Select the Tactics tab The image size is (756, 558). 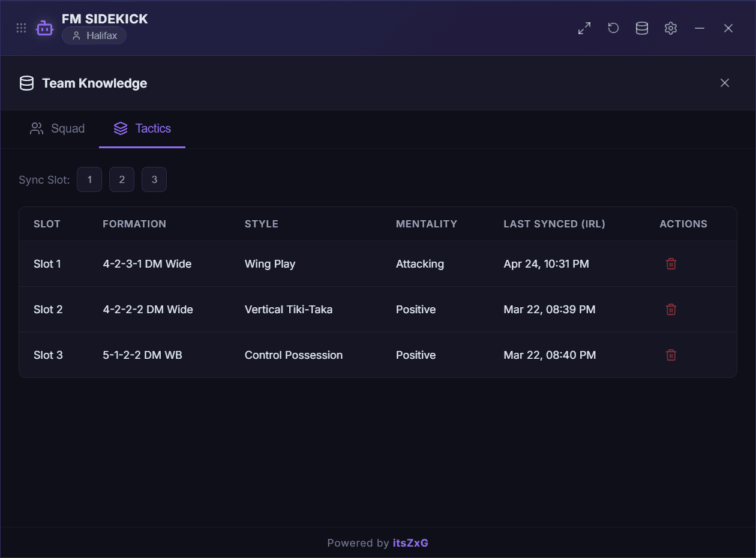point(142,128)
